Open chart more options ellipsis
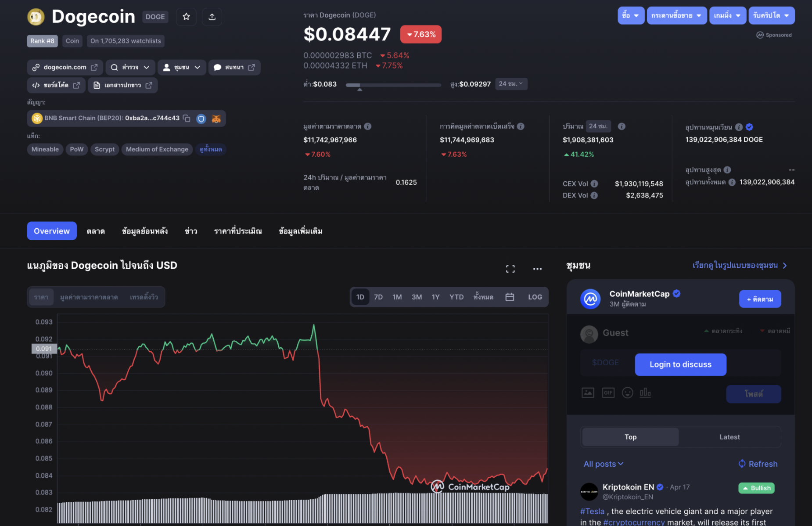Viewport: 812px width, 526px height. tap(537, 269)
